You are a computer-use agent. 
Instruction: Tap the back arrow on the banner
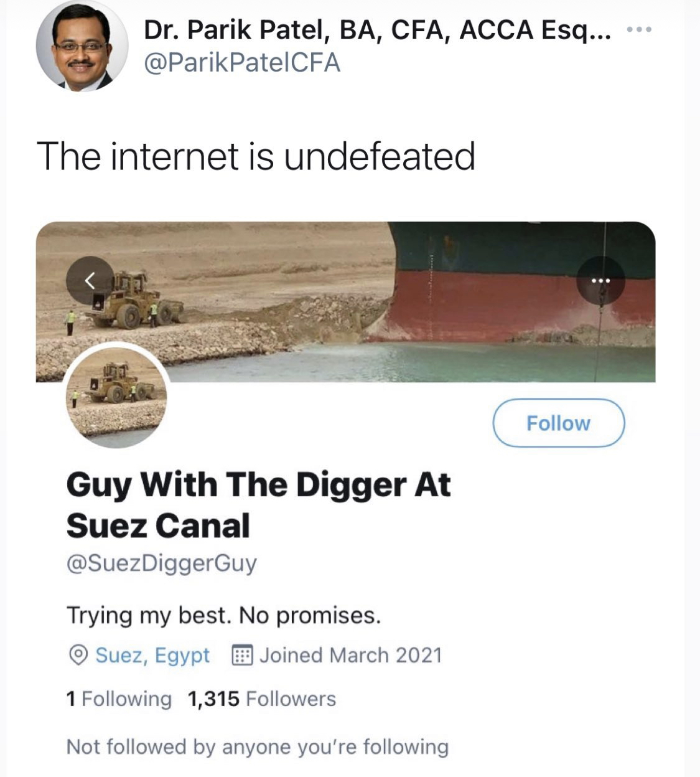tap(90, 281)
